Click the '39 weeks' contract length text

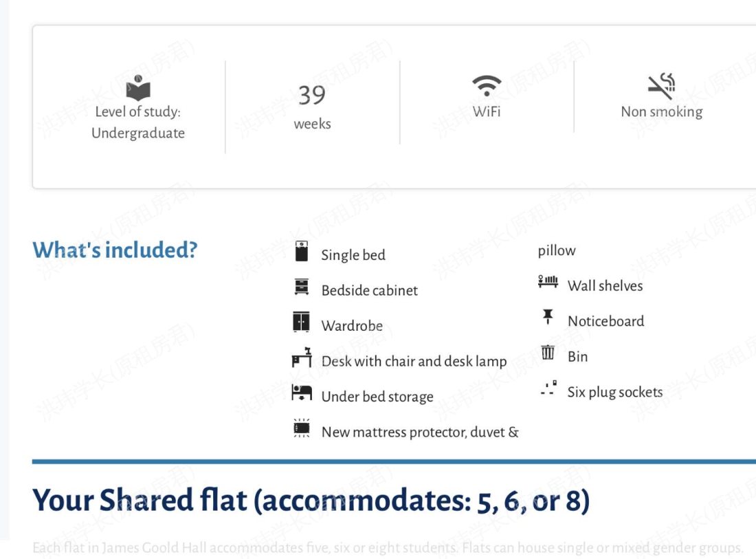[312, 107]
